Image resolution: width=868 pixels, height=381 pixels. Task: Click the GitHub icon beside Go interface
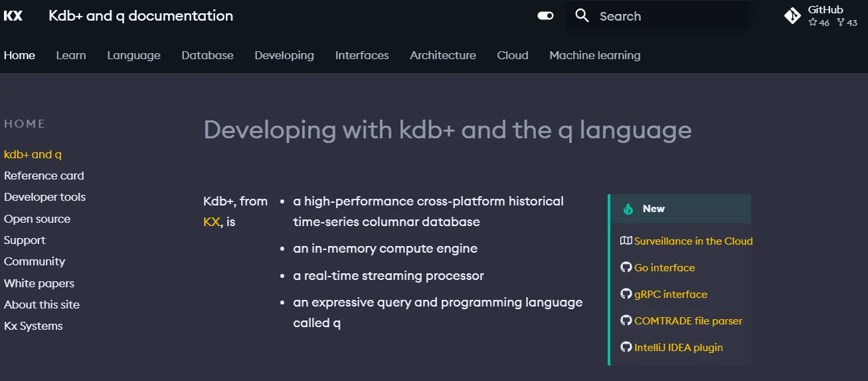tap(626, 267)
